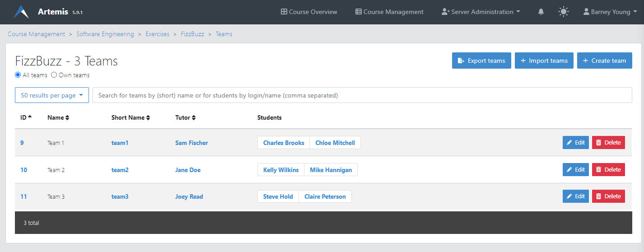This screenshot has height=252, width=644.
Task: Delete Team 1 with trash button
Action: click(x=608, y=143)
